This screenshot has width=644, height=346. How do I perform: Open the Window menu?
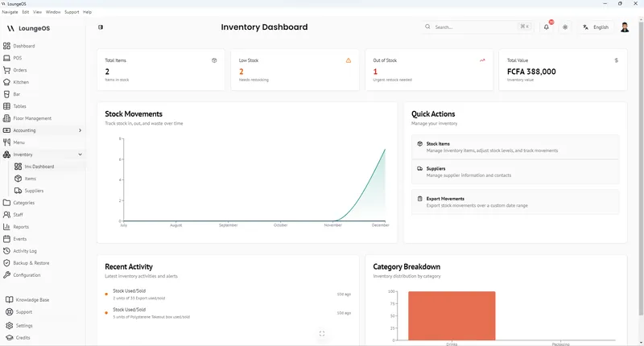point(53,12)
